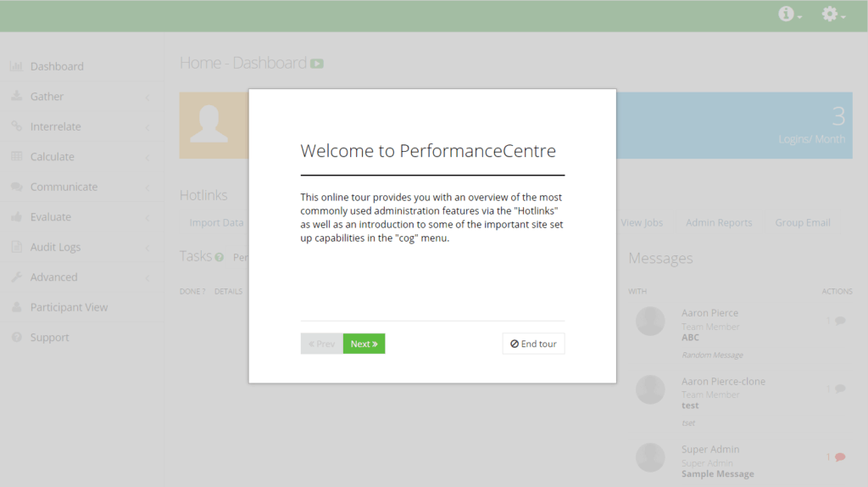Click the Sample Message text
Viewport: 868px width, 487px height.
[x=717, y=473]
